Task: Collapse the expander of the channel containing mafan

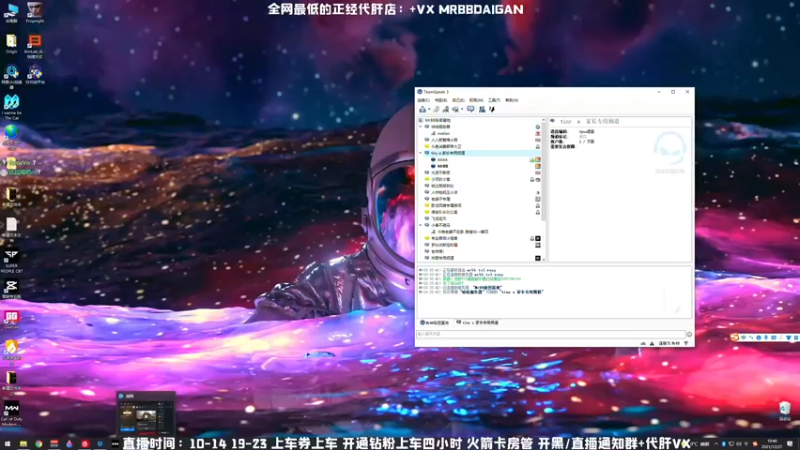Action: click(420, 127)
